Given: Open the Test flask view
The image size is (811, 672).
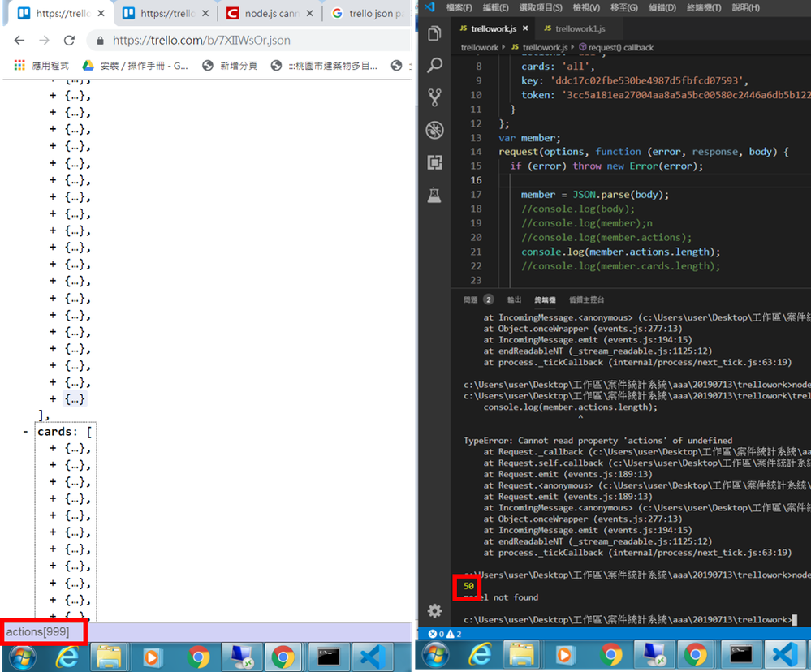Looking at the screenshot, I should [434, 195].
